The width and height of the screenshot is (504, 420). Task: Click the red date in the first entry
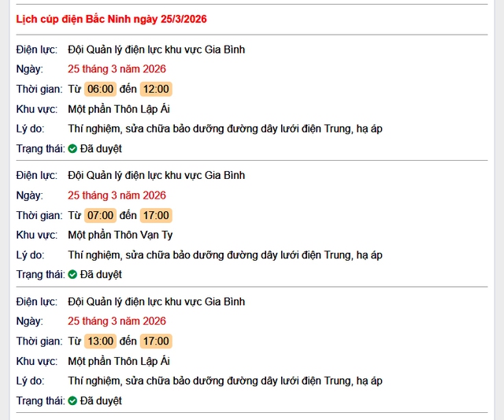click(x=117, y=69)
